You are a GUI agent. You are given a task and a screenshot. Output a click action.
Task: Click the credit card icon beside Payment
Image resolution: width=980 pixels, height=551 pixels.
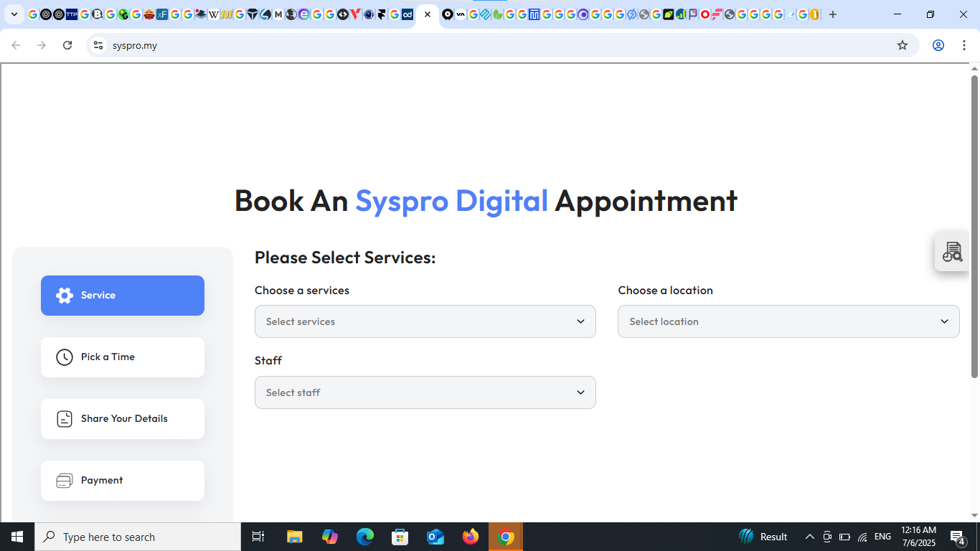[65, 481]
